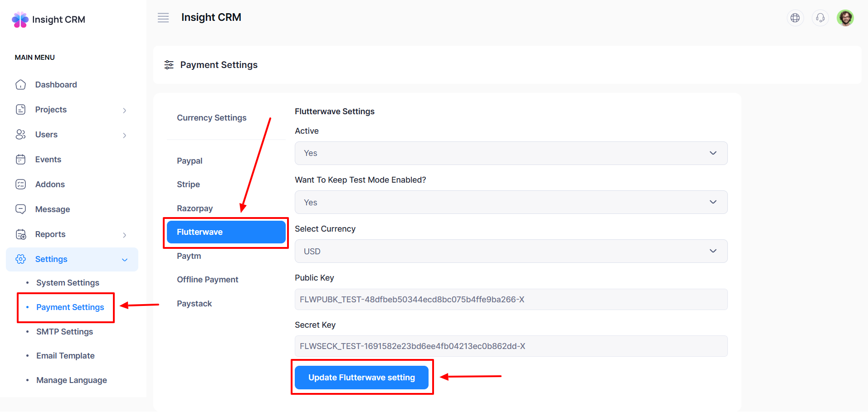This screenshot has height=412, width=868.
Task: Collapse the Settings menu chevron
Action: 125,260
